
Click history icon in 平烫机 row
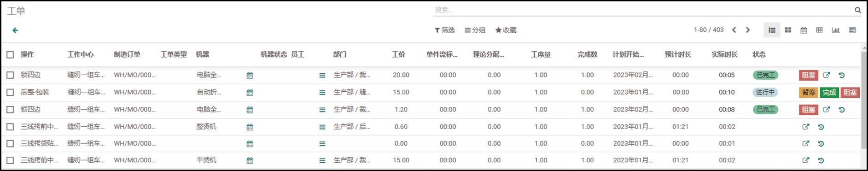tap(821, 161)
